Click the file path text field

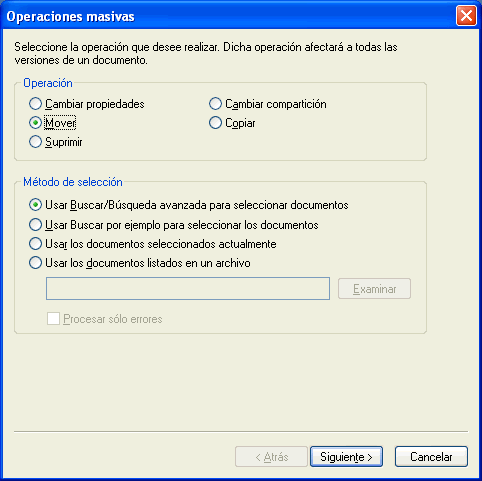(188, 288)
